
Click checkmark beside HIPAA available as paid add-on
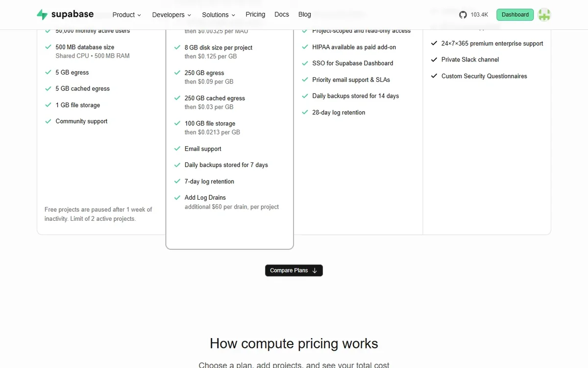305,47
